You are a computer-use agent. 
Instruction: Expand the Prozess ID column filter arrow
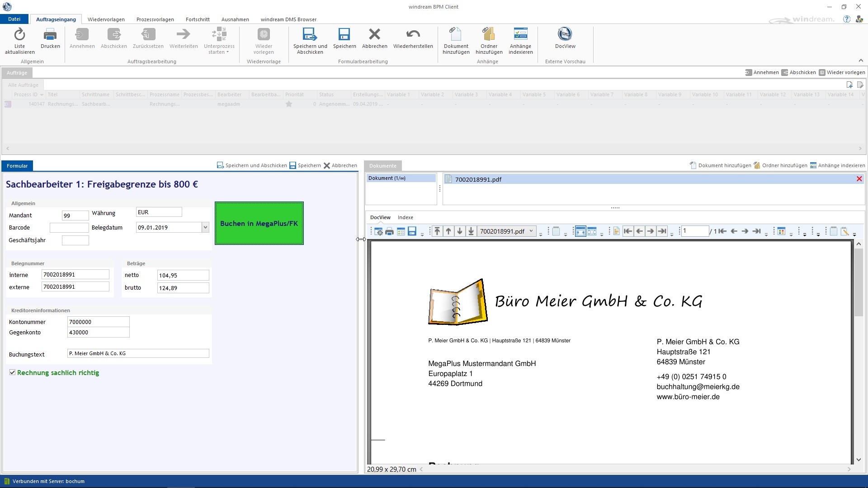pyautogui.click(x=42, y=95)
